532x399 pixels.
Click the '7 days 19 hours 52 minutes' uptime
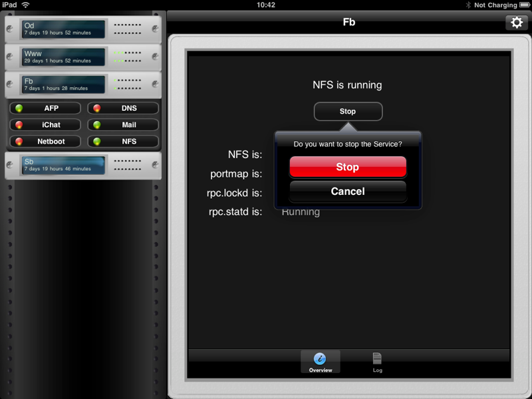coord(58,33)
